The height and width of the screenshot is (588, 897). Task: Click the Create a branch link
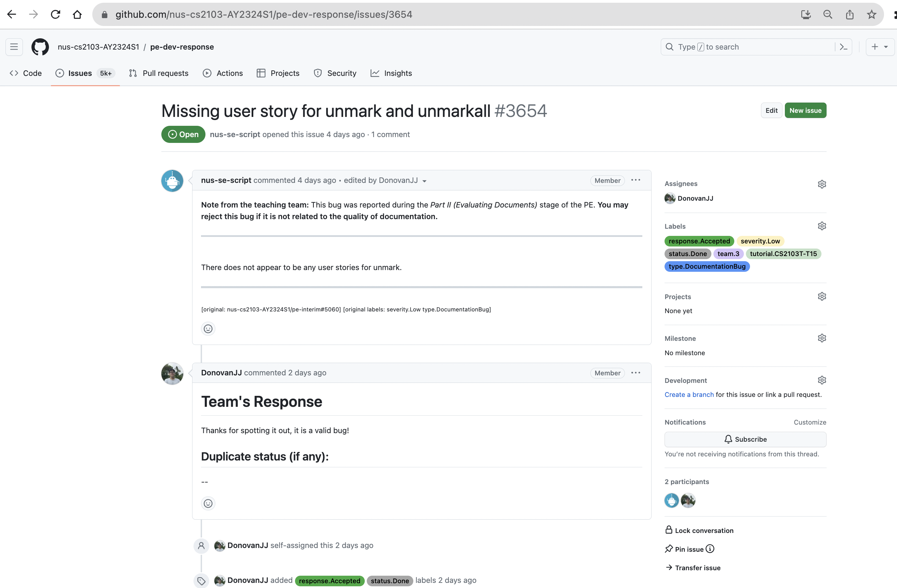(x=689, y=394)
